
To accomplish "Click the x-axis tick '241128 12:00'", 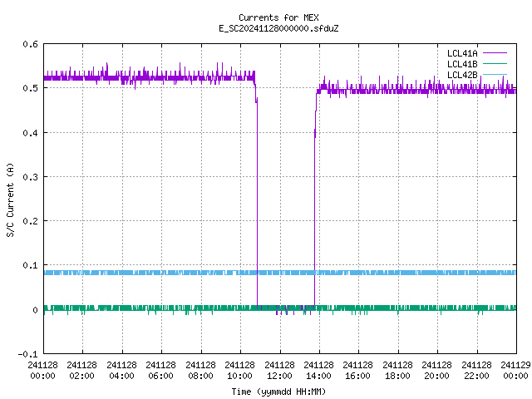I will (x=279, y=370).
